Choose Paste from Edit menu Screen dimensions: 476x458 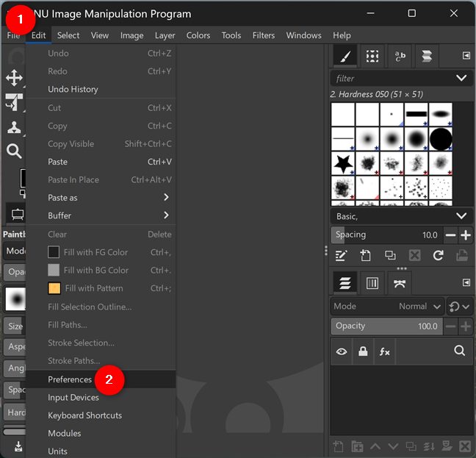[x=101, y=162]
